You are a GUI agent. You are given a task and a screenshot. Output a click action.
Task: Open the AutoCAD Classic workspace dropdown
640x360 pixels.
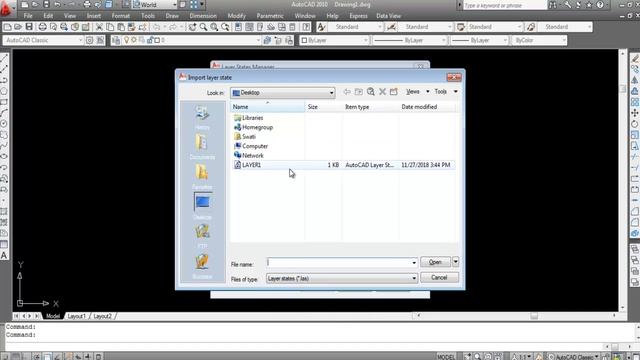tap(43, 40)
